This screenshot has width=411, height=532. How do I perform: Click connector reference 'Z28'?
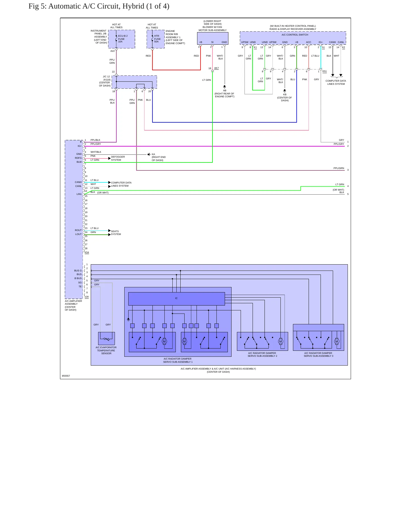pyautogui.click(x=87, y=297)
